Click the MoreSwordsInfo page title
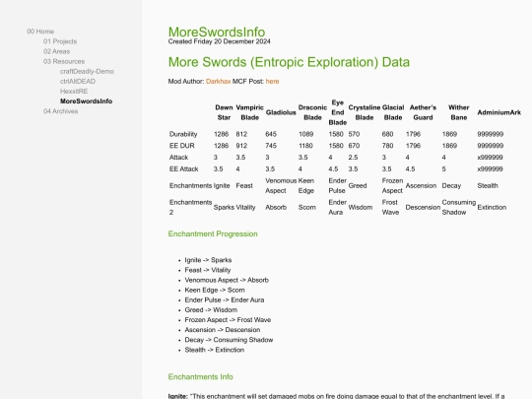Screen dimensions: 532x399 click(217, 32)
